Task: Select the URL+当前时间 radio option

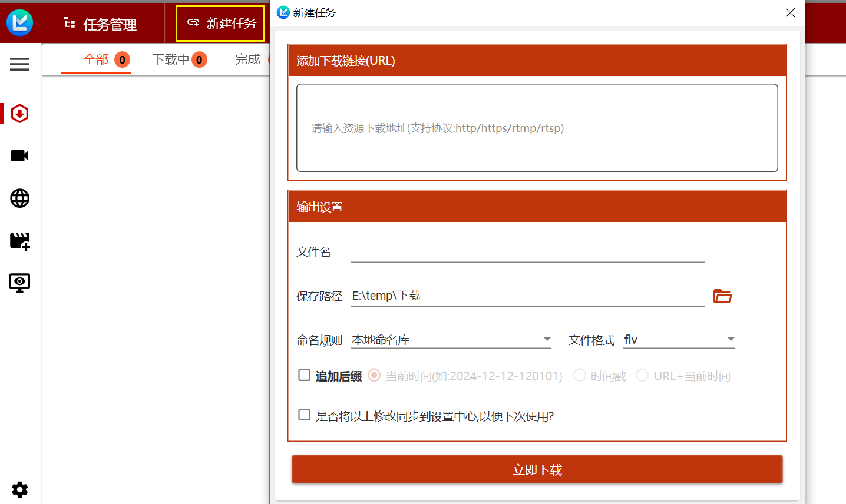Action: click(642, 375)
